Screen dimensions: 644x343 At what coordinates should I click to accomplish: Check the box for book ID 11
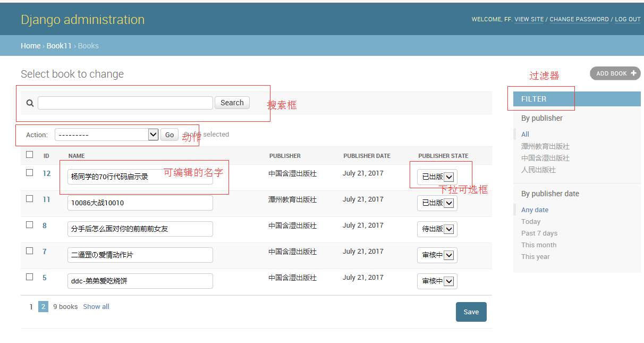click(x=30, y=199)
